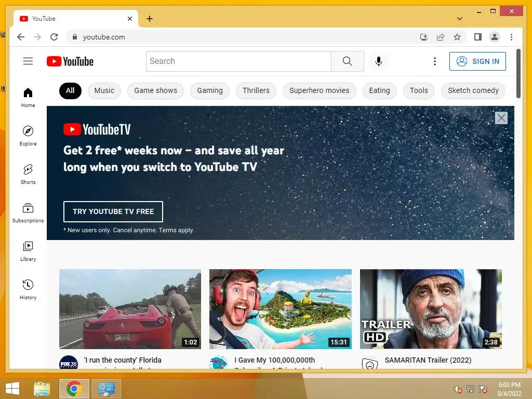Toggle Chrome side panel
This screenshot has height=399, width=532.
478,37
